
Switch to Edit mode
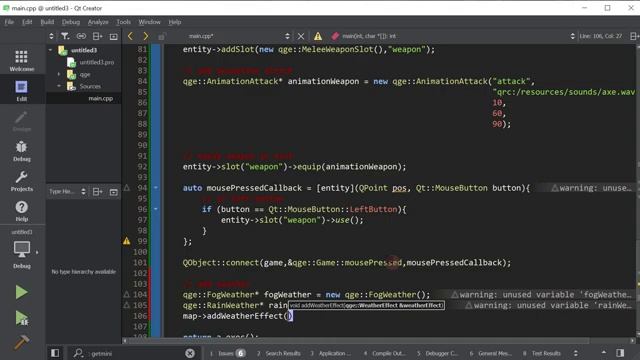point(22,91)
